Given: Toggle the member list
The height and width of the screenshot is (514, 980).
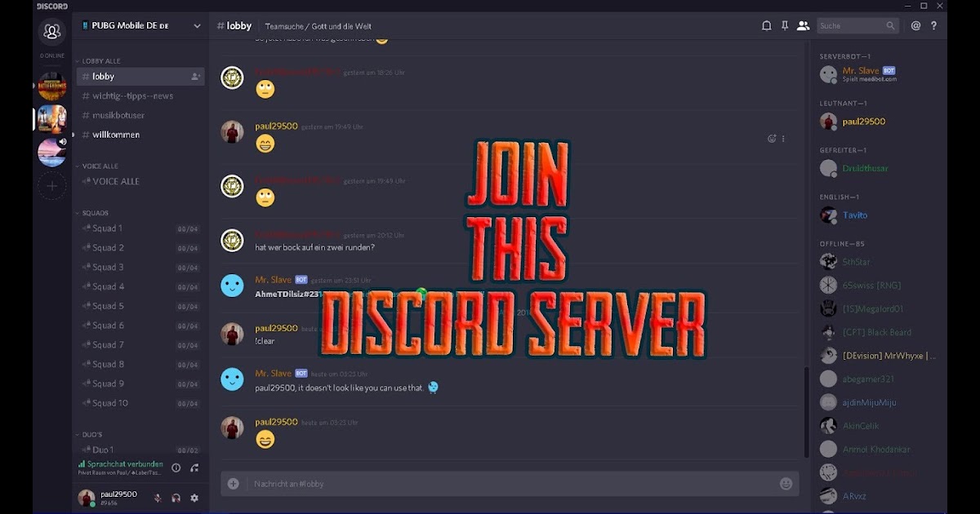Looking at the screenshot, I should coord(804,26).
